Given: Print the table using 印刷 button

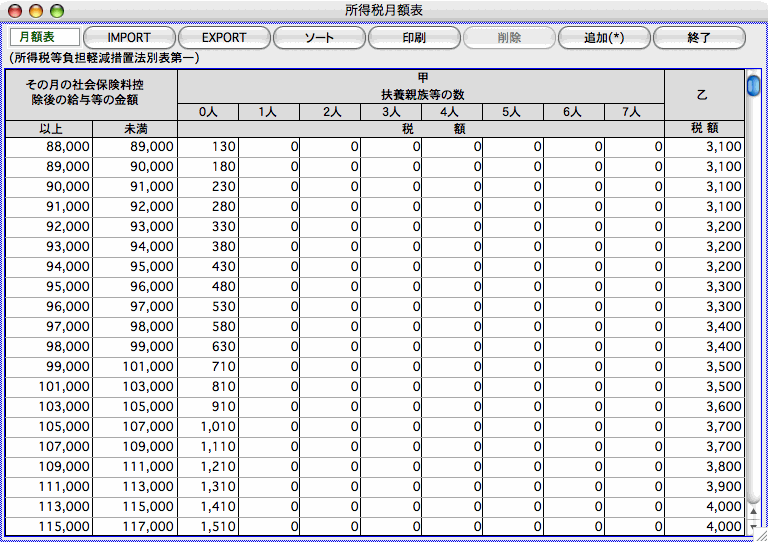Looking at the screenshot, I should click(414, 38).
